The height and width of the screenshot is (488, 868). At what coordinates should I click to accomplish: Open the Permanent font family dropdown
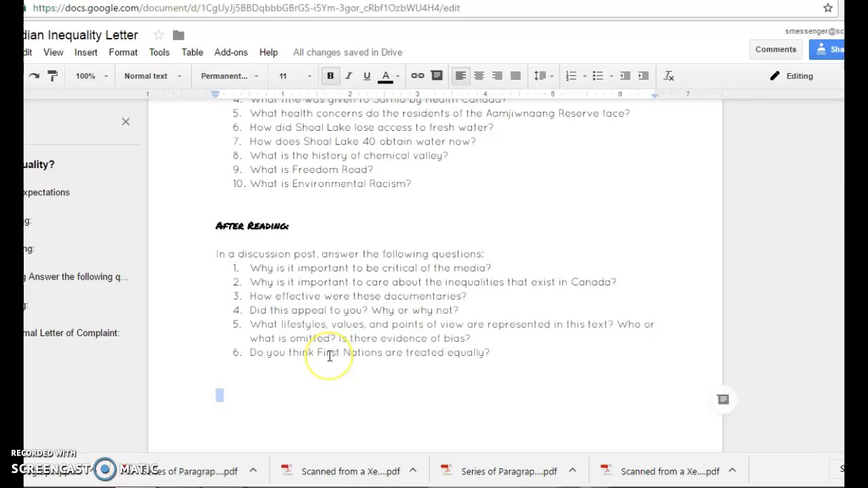pyautogui.click(x=229, y=76)
